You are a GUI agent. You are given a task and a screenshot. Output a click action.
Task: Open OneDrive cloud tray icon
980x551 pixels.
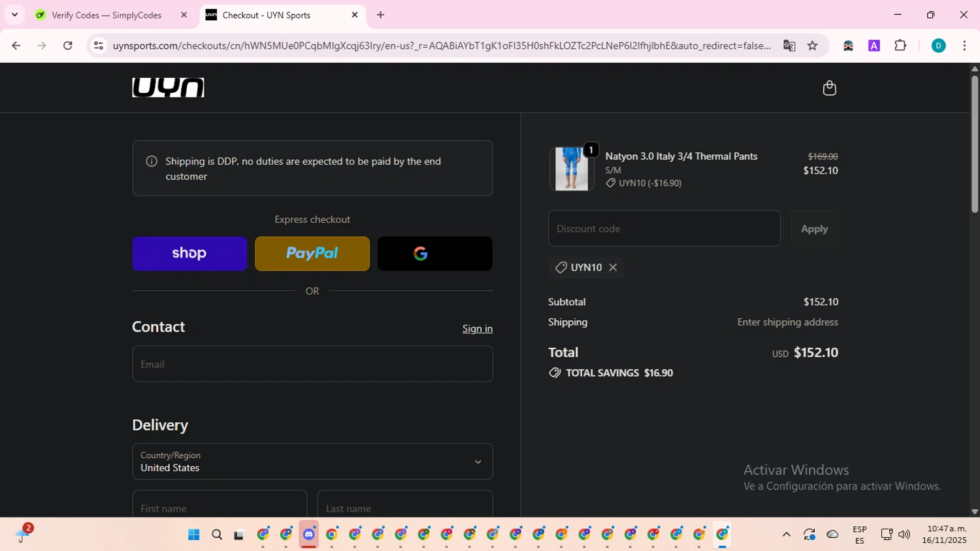pyautogui.click(x=832, y=535)
